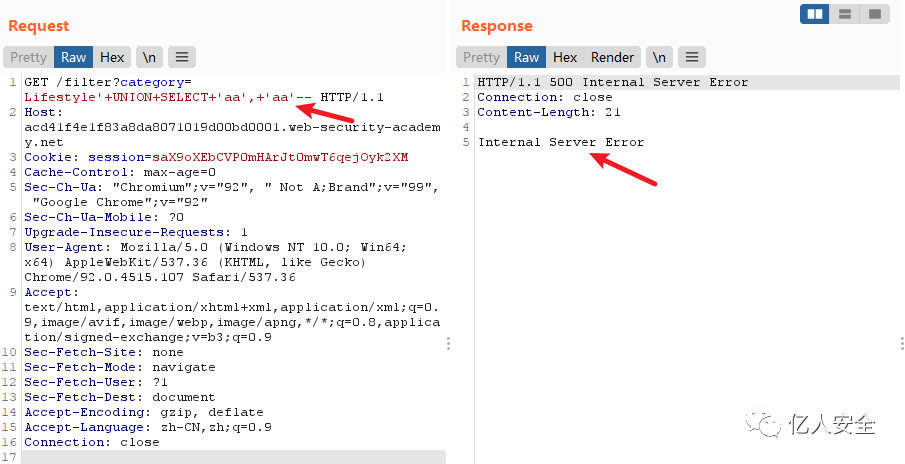Click the Host header name
This screenshot has width=905, height=464.
pyautogui.click(x=42, y=112)
